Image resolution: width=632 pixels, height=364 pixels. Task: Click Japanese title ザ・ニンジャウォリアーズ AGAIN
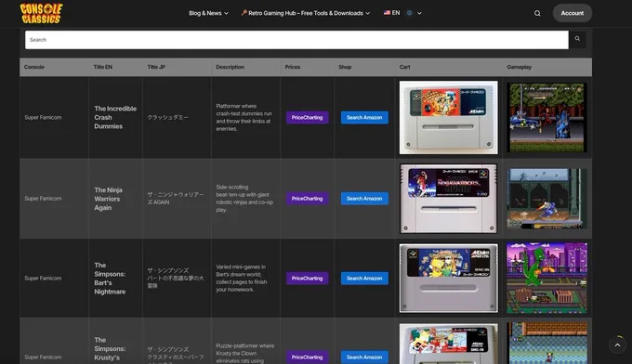tap(176, 199)
